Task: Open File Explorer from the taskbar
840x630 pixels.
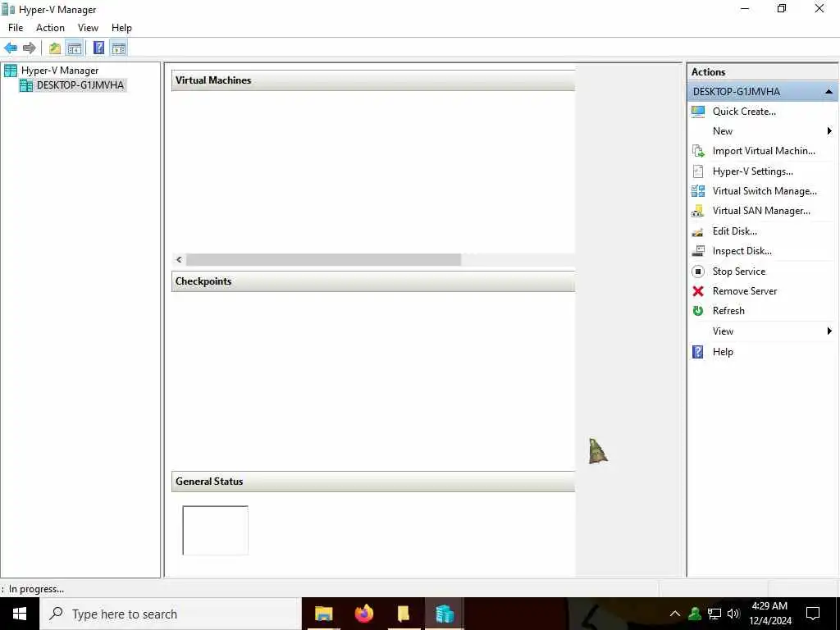Action: 323,614
